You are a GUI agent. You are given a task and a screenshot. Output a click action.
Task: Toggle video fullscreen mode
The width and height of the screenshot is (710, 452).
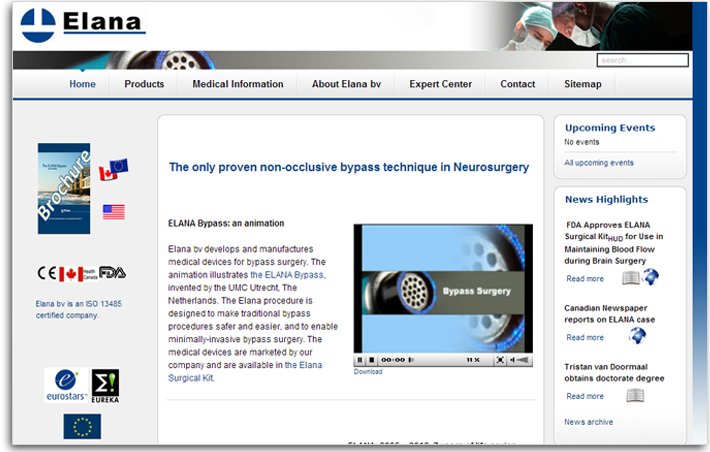(x=500, y=360)
